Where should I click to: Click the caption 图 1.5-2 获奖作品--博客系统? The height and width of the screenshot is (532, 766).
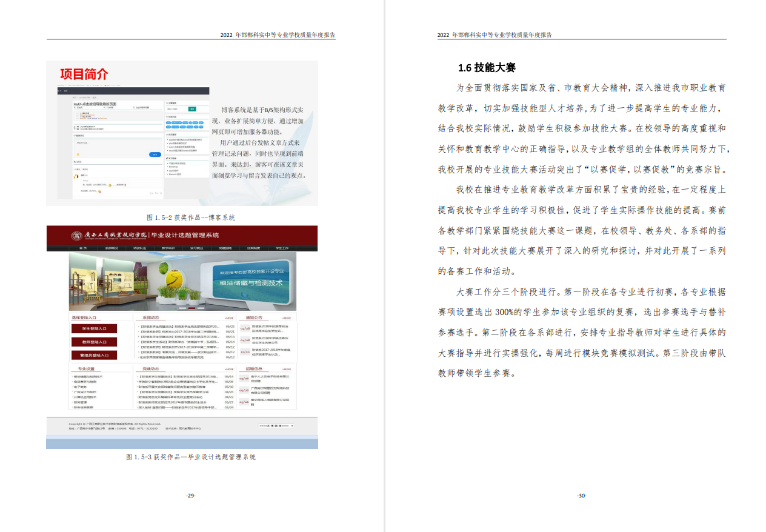191,218
